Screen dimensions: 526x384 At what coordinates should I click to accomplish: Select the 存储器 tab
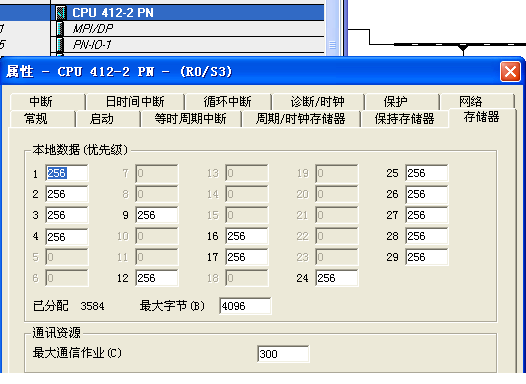(x=482, y=117)
